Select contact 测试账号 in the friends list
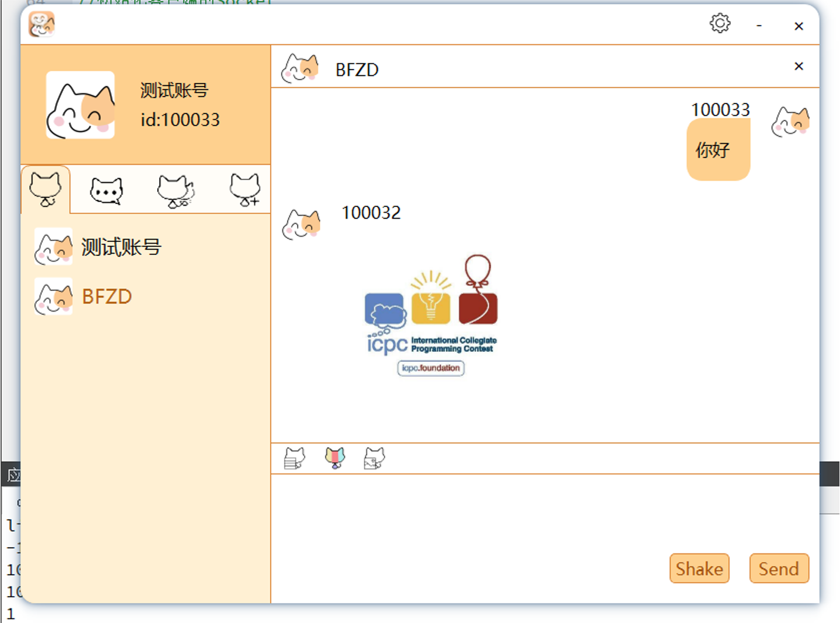The image size is (840, 623). pos(146,247)
